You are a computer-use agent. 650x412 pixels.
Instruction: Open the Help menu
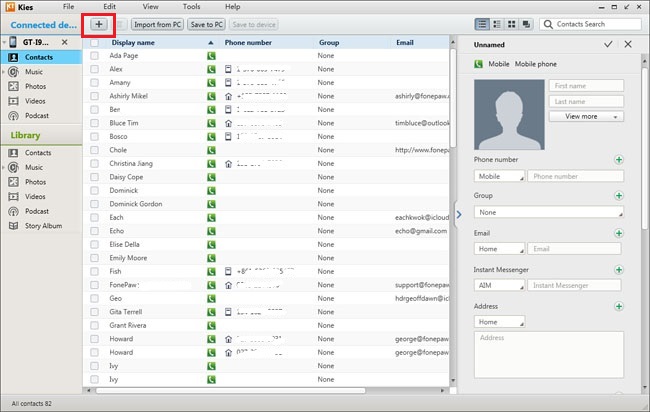[233, 7]
